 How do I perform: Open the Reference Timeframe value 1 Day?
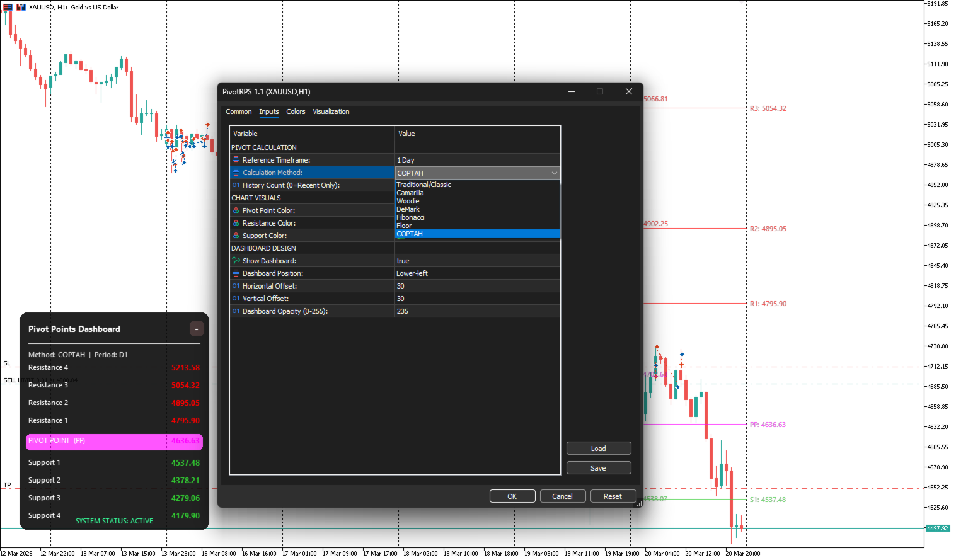(478, 160)
